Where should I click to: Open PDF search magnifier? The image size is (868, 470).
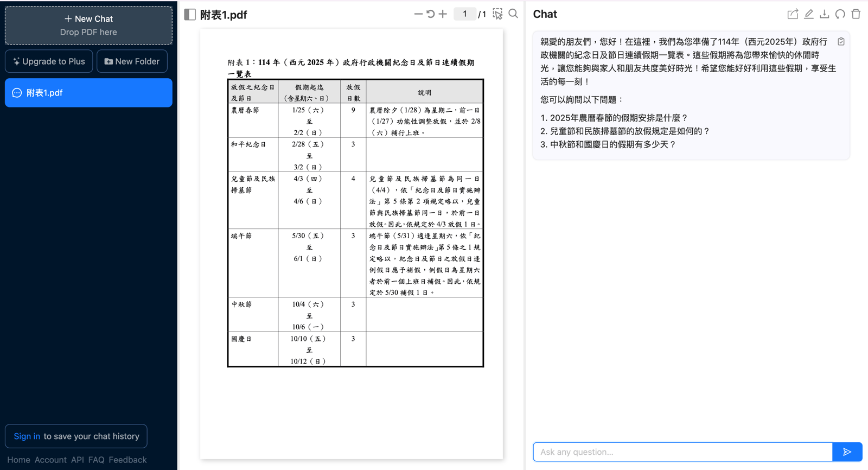(513, 14)
